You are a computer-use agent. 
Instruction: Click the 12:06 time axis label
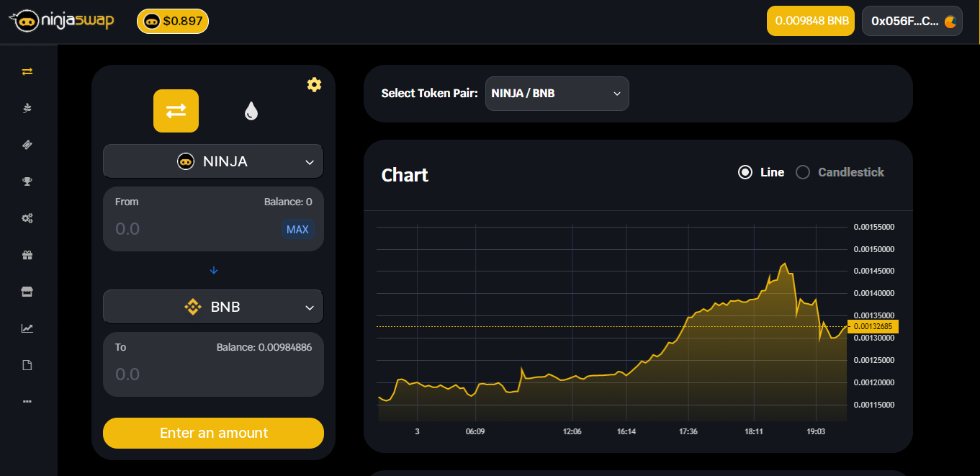point(572,431)
